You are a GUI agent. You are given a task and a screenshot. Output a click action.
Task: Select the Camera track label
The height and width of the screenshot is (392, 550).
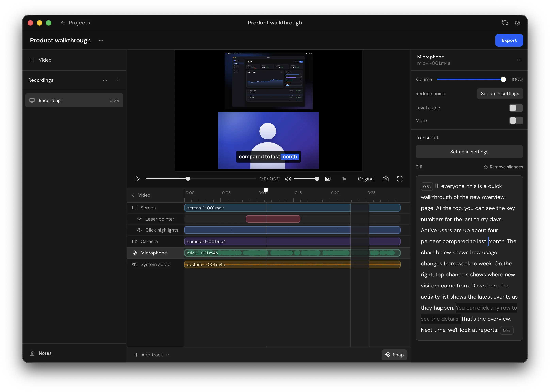point(149,241)
